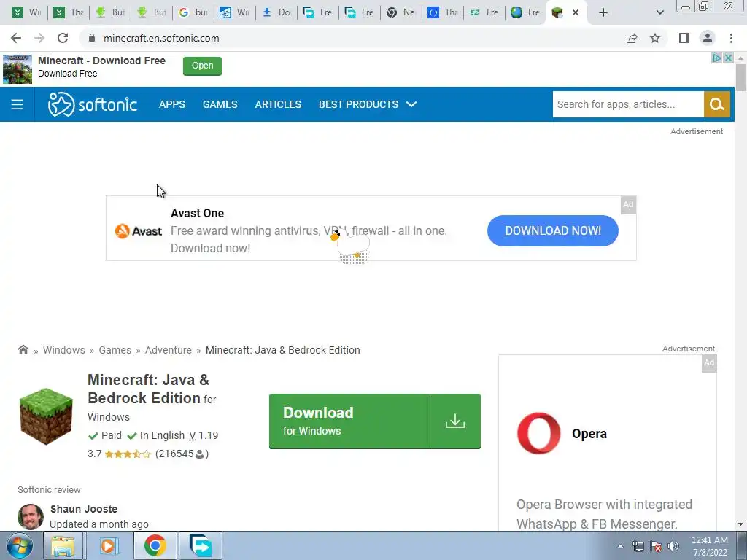Click the star rating icons
The width and height of the screenshot is (747, 560).
pyautogui.click(x=127, y=454)
